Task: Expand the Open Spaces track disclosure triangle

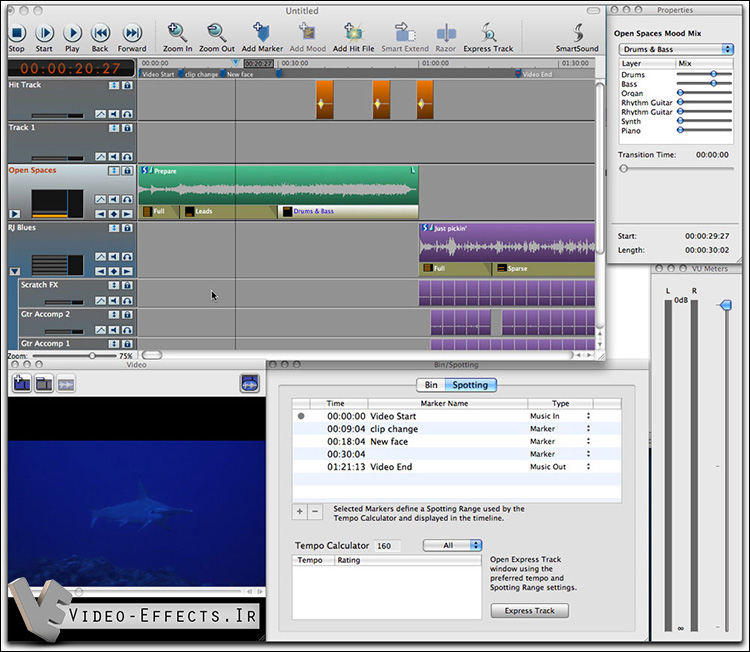Action: [15, 214]
